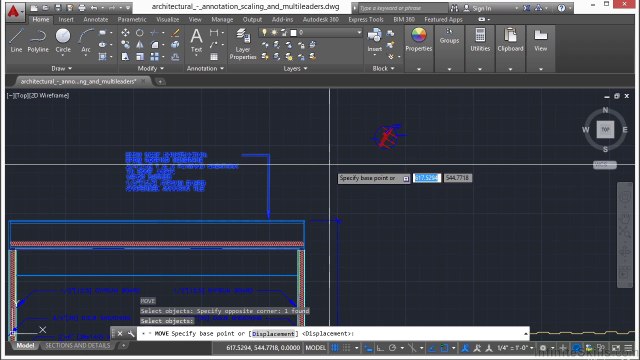The width and height of the screenshot is (640, 360).
Task: Click the search keyword input field
Action: (x=402, y=8)
